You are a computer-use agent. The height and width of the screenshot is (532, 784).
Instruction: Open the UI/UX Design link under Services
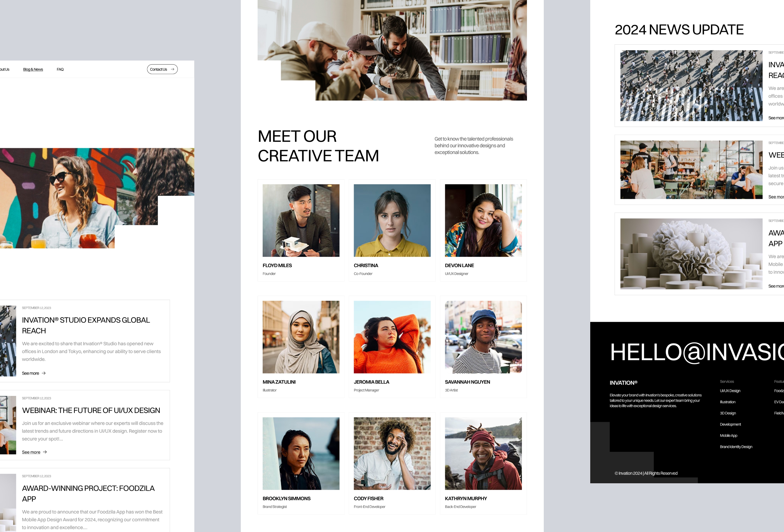730,391
